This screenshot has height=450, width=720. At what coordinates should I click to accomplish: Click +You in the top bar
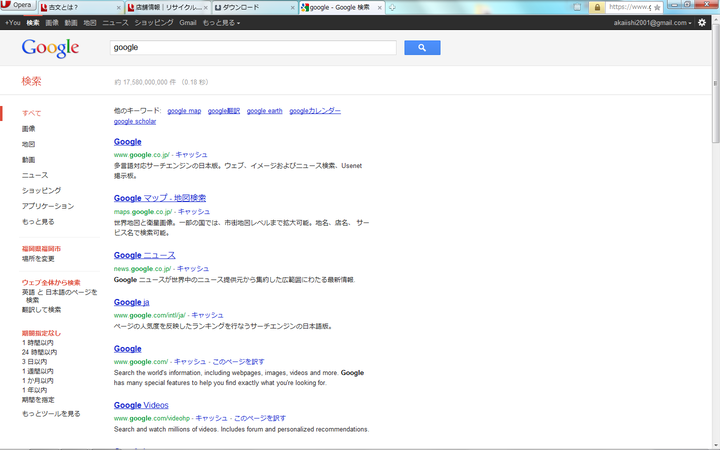(x=12, y=22)
